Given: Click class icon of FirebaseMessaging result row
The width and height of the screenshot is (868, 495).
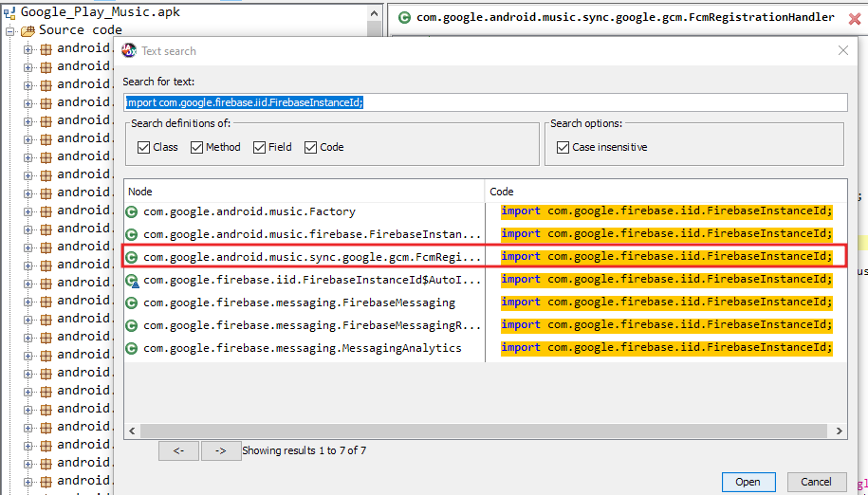Looking at the screenshot, I should click(x=132, y=302).
